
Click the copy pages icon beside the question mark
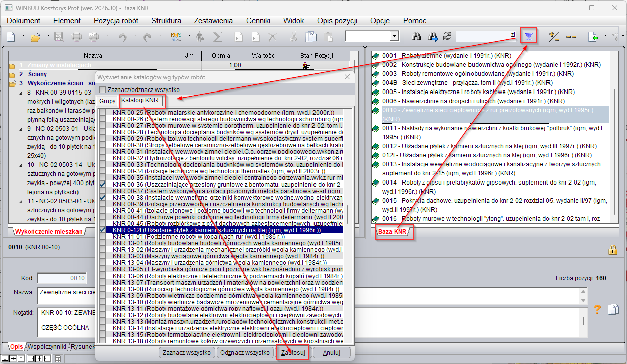[613, 310]
